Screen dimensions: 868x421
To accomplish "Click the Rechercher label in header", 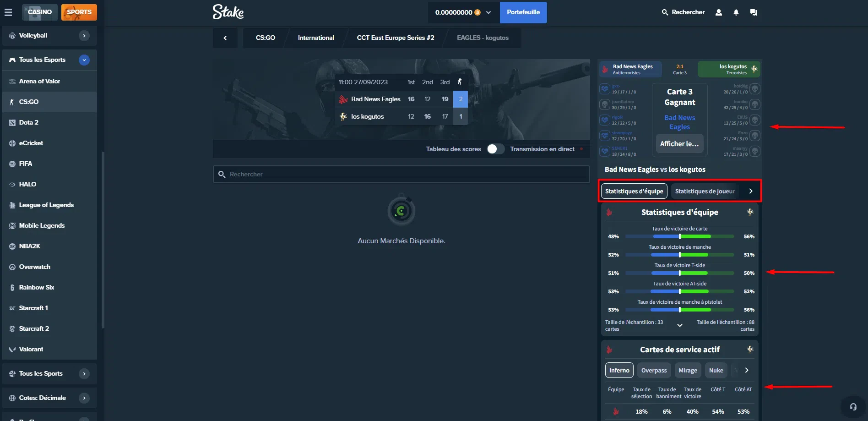I will [688, 12].
